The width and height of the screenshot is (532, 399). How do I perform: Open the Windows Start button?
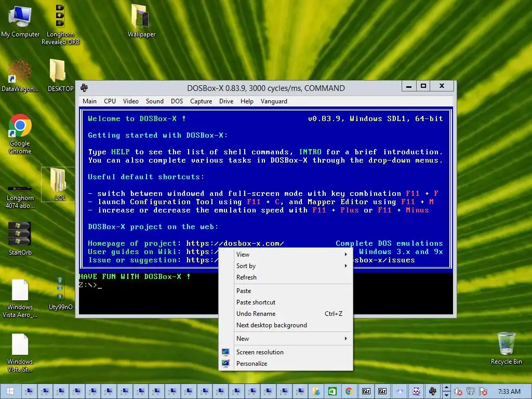tap(10, 392)
